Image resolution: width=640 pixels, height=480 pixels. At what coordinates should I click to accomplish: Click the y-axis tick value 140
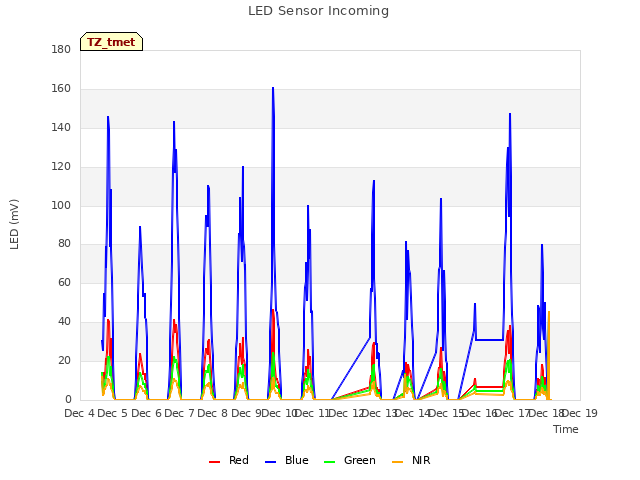[x=61, y=127]
